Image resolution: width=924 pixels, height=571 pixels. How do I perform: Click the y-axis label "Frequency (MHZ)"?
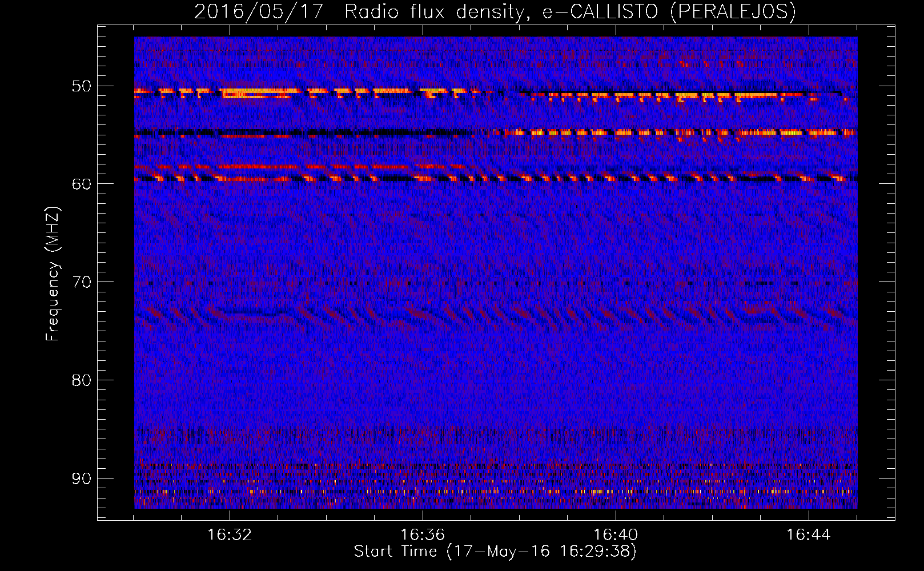click(53, 274)
